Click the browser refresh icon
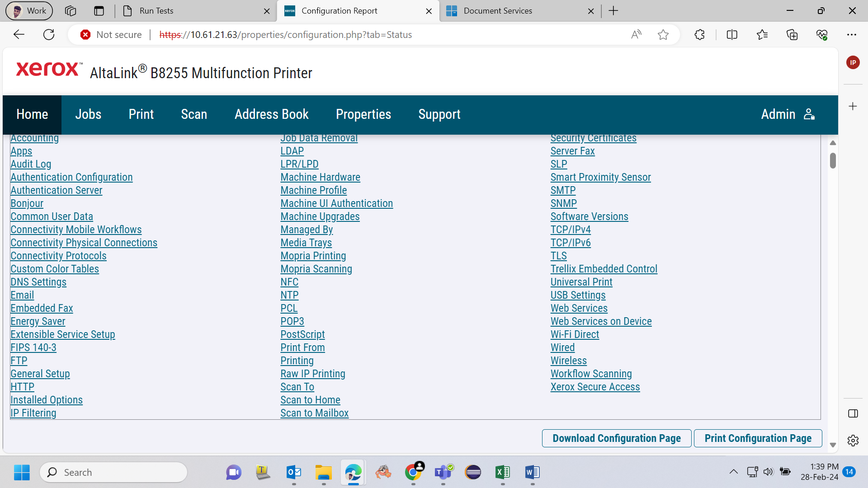Screen dimensions: 868x488 49,35
